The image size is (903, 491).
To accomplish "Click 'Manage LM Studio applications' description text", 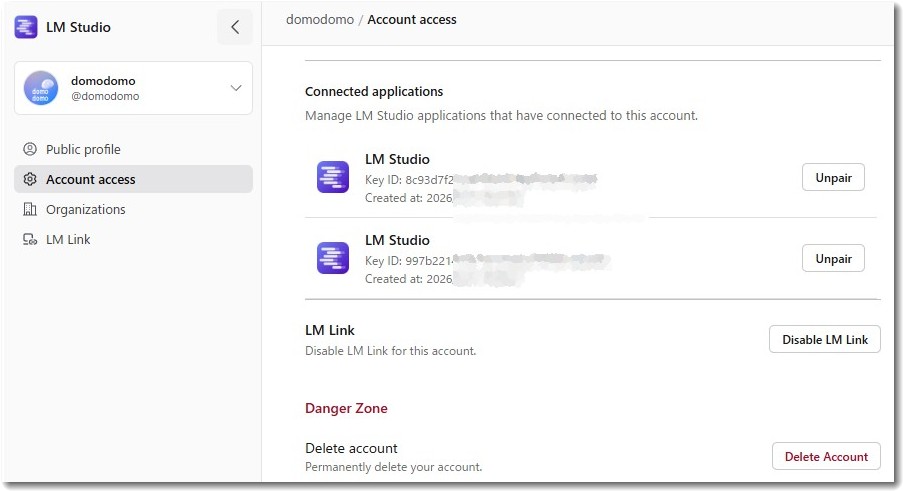I will (501, 116).
